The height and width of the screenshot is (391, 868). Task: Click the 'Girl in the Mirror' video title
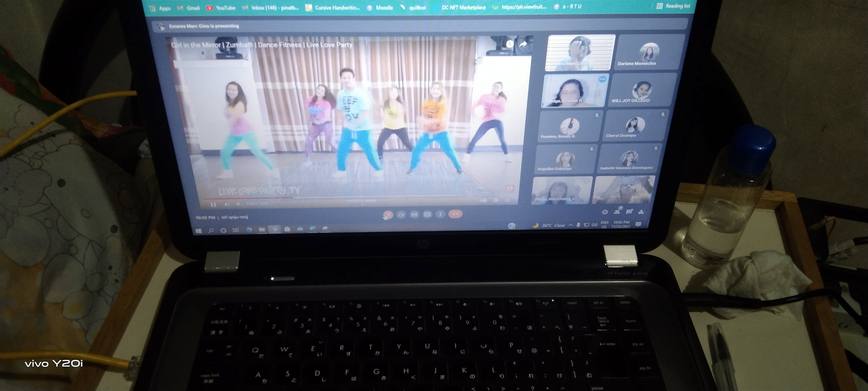tap(262, 45)
